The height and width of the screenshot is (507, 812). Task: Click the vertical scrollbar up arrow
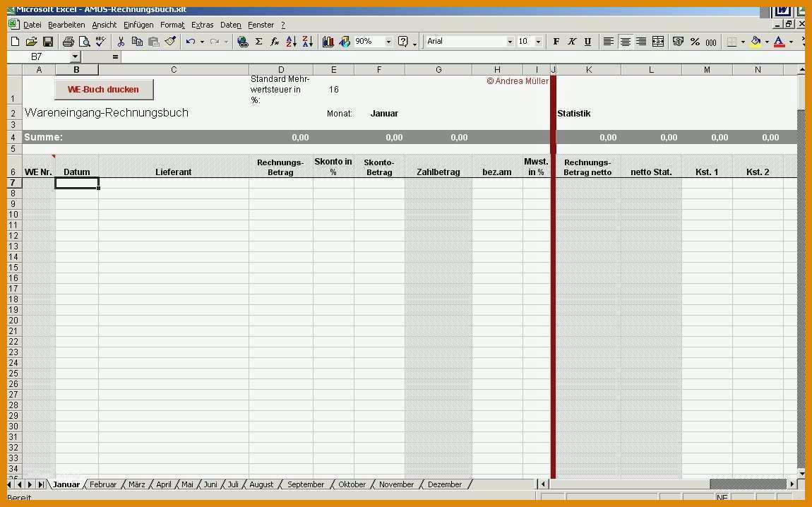(801, 69)
